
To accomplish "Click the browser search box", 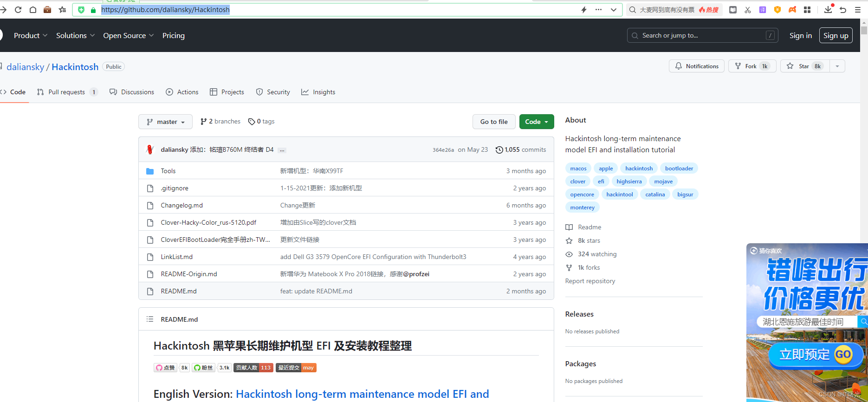I will 674,10.
